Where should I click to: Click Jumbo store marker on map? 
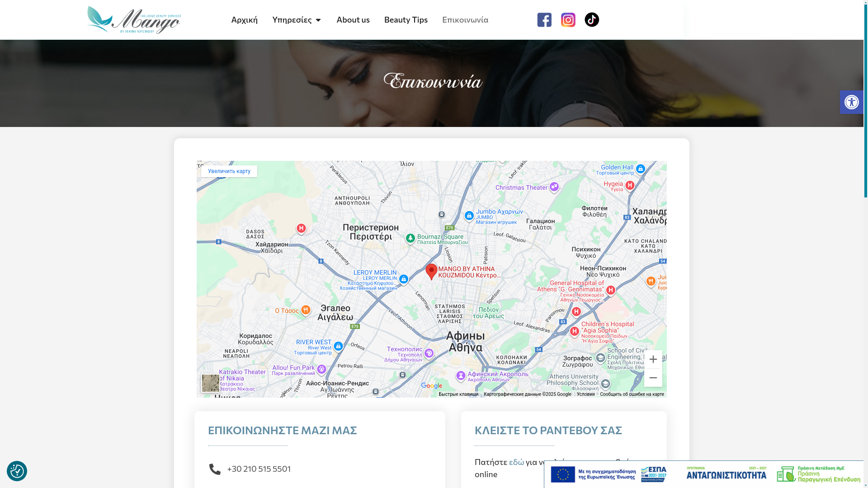pos(469,216)
